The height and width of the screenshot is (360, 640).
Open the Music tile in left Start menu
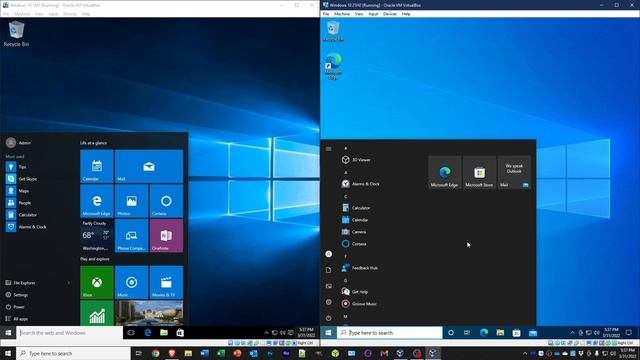(x=131, y=282)
